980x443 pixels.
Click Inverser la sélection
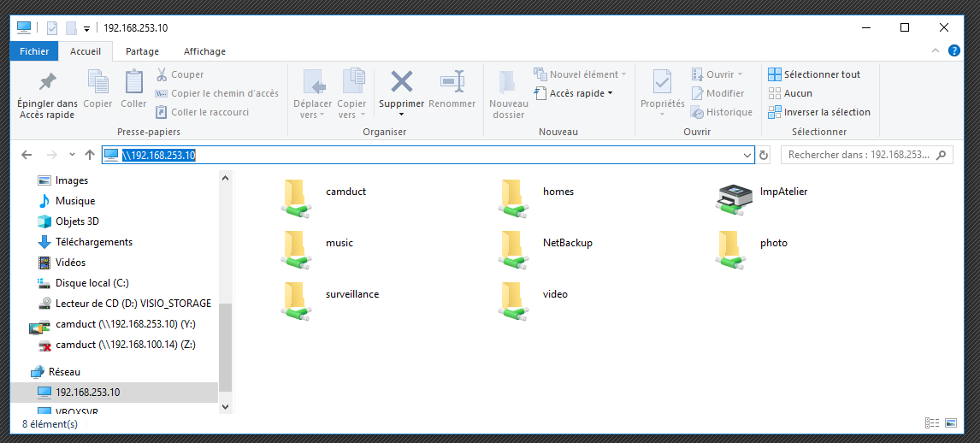pos(819,112)
